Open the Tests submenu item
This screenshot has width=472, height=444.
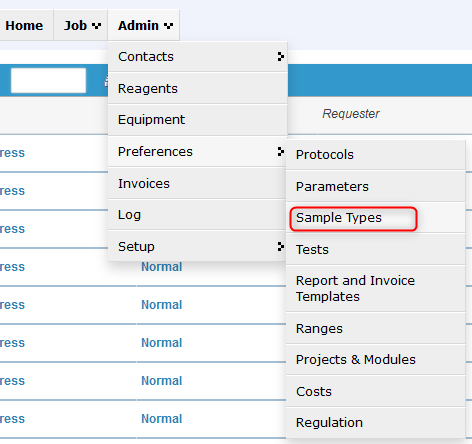click(x=375, y=250)
